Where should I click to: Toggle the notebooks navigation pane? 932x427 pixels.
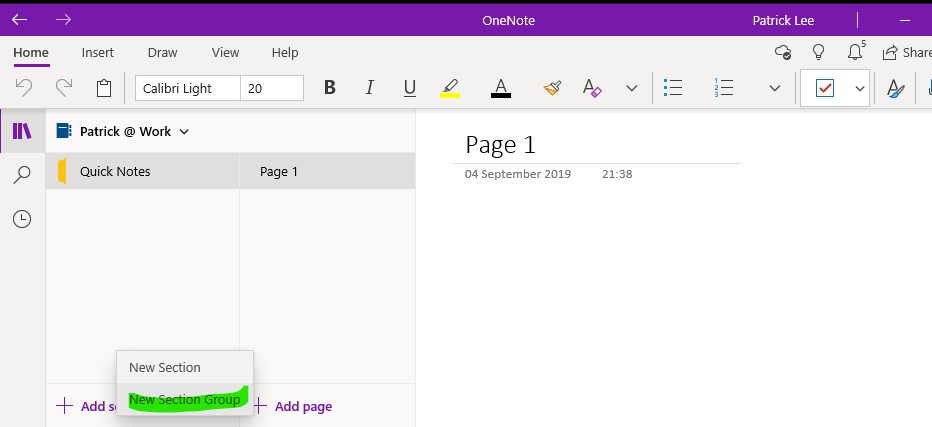pos(22,131)
